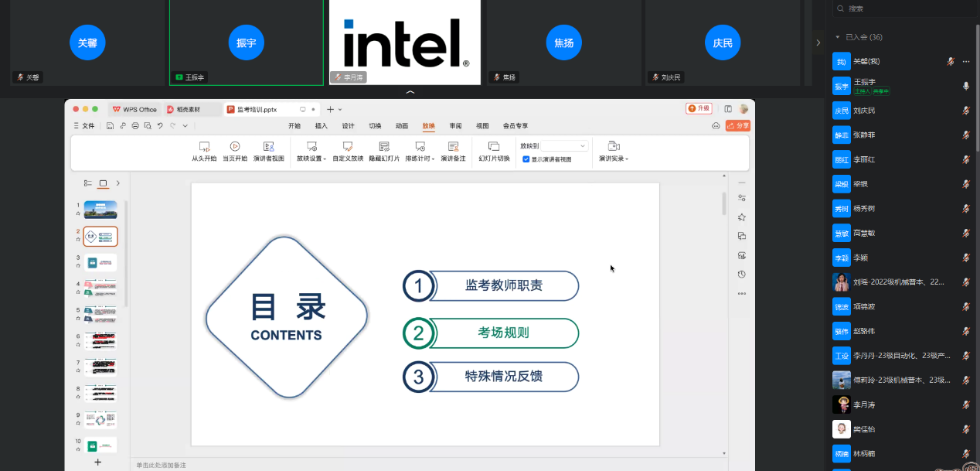
Task: Collapse the video strip with the up chevron
Action: click(x=410, y=92)
